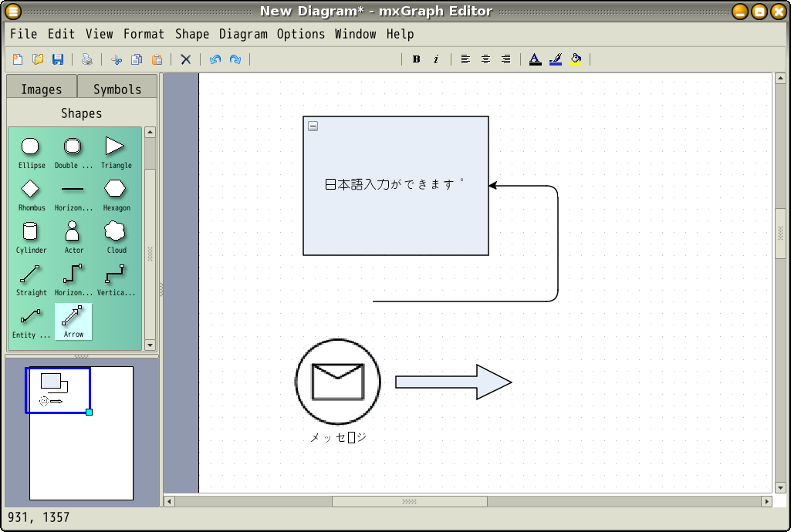Screen dimensions: 791x532
Task: Click canvas vertical scrollbar up arrow
Action: [x=780, y=78]
